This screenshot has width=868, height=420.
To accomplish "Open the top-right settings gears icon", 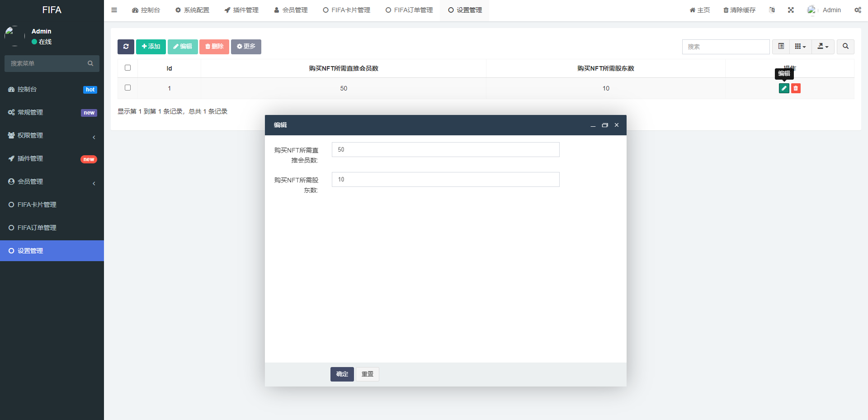I will 858,10.
